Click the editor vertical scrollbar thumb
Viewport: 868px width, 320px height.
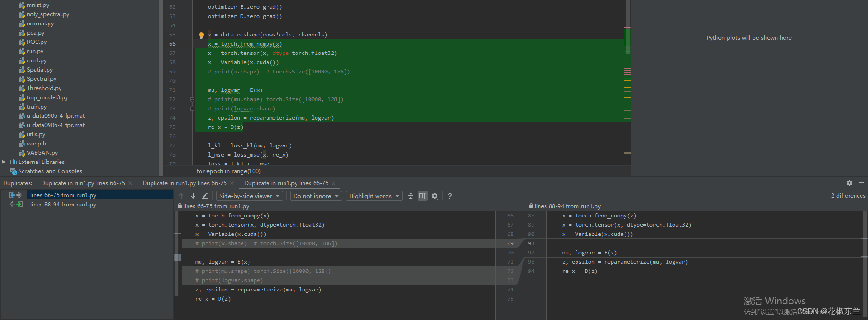tap(628, 27)
